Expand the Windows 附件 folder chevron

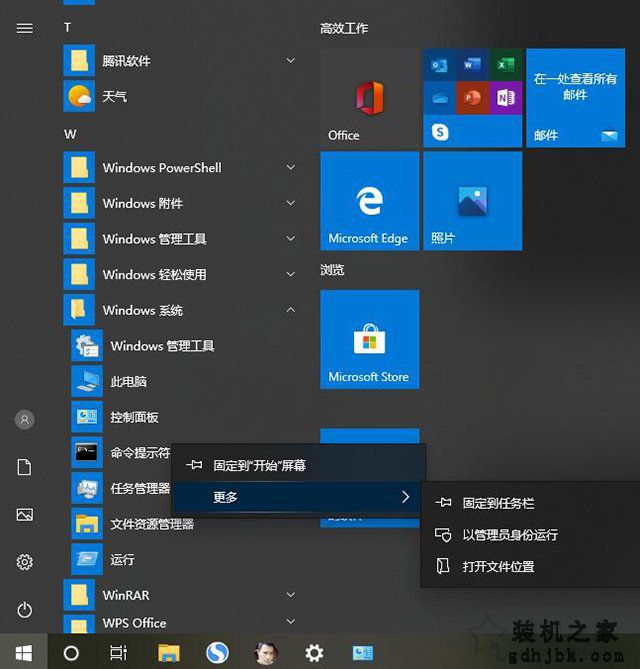(x=291, y=203)
